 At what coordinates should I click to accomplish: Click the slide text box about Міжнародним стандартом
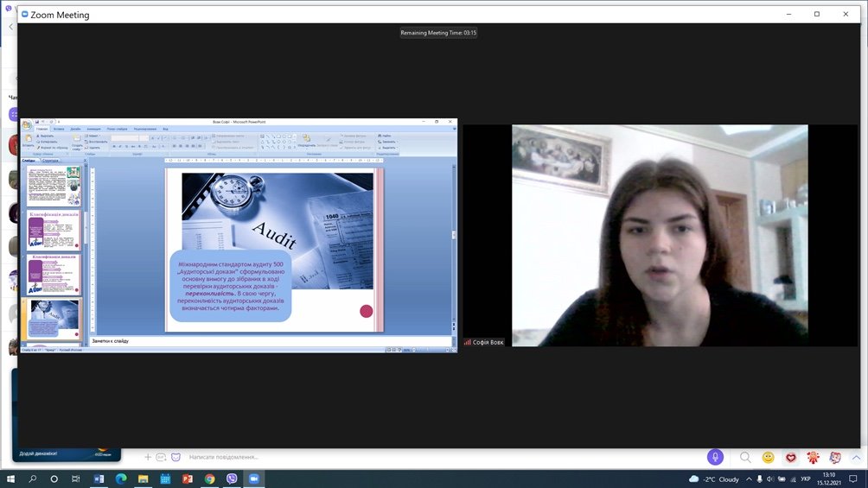230,286
